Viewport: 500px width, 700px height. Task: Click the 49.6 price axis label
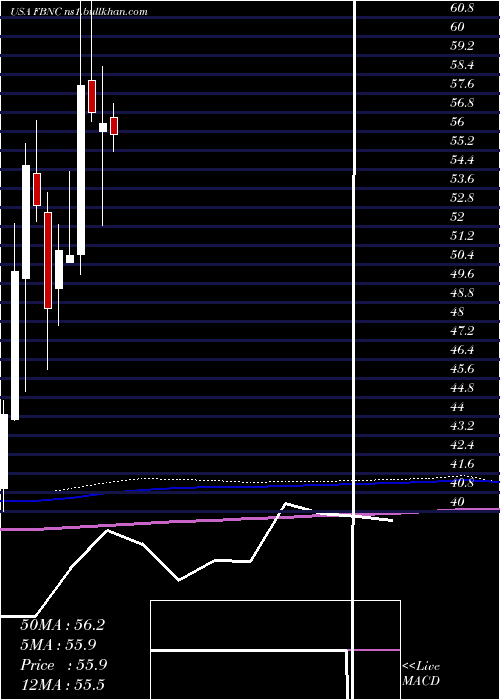[x=462, y=274]
